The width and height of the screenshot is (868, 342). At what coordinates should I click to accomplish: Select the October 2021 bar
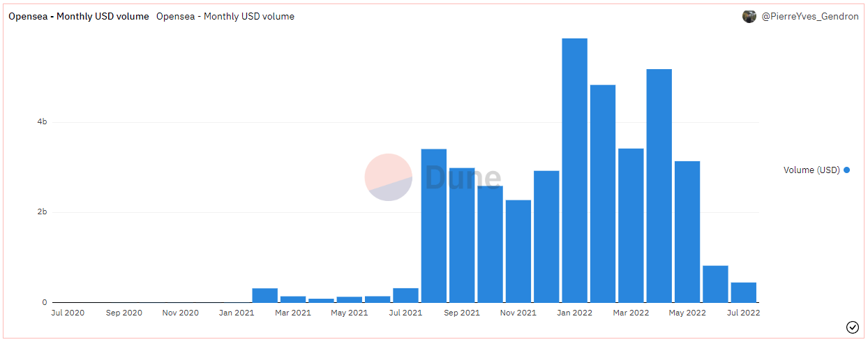(x=490, y=244)
